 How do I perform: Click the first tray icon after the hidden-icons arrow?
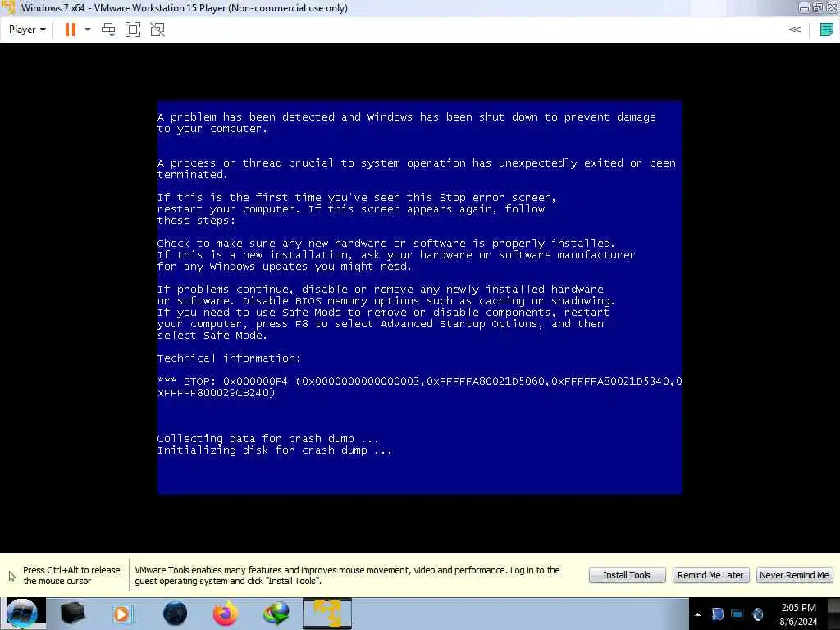717,614
